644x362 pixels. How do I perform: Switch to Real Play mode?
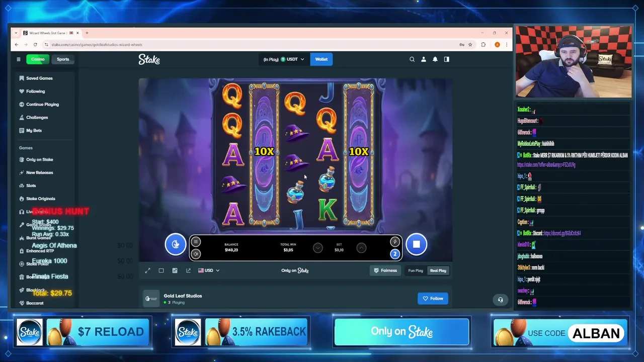(438, 270)
